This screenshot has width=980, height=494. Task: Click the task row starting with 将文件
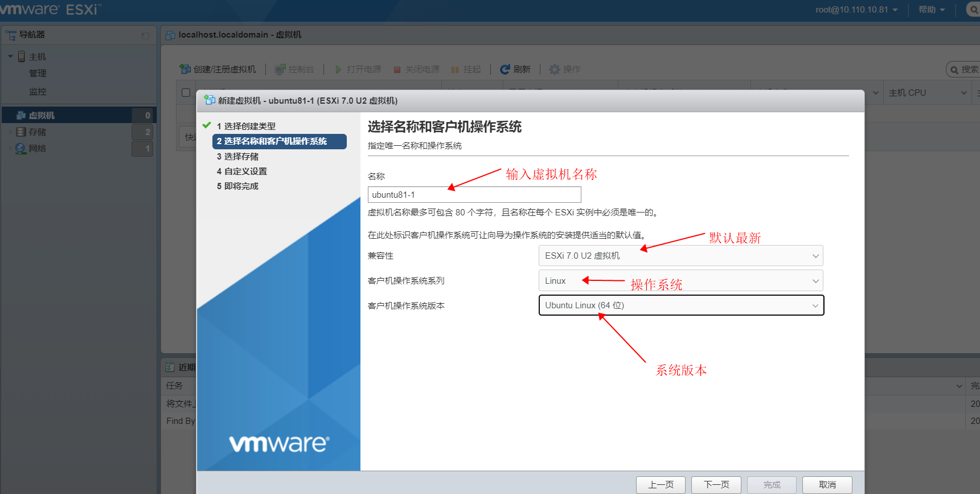coord(181,404)
